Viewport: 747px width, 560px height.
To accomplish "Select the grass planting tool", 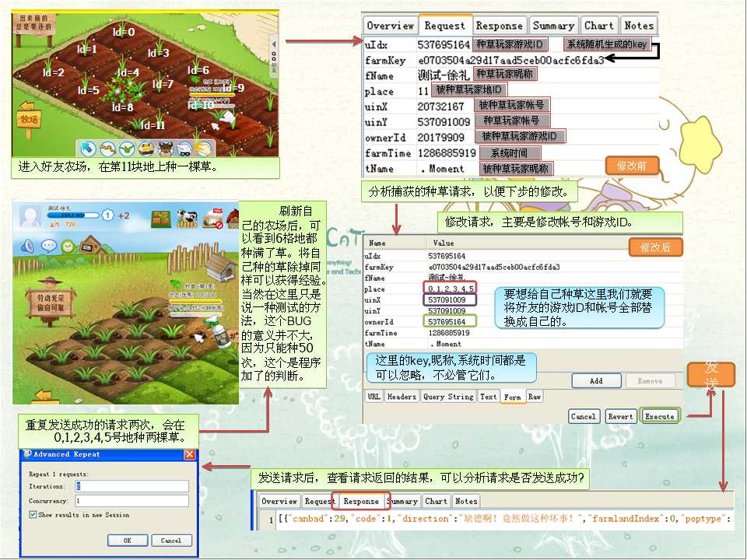I will tap(127, 149).
